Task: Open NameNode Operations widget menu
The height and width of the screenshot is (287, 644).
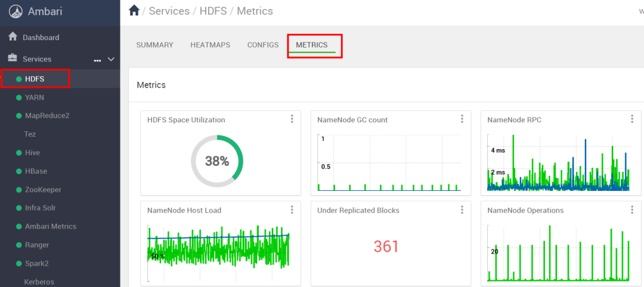Action: click(x=632, y=209)
